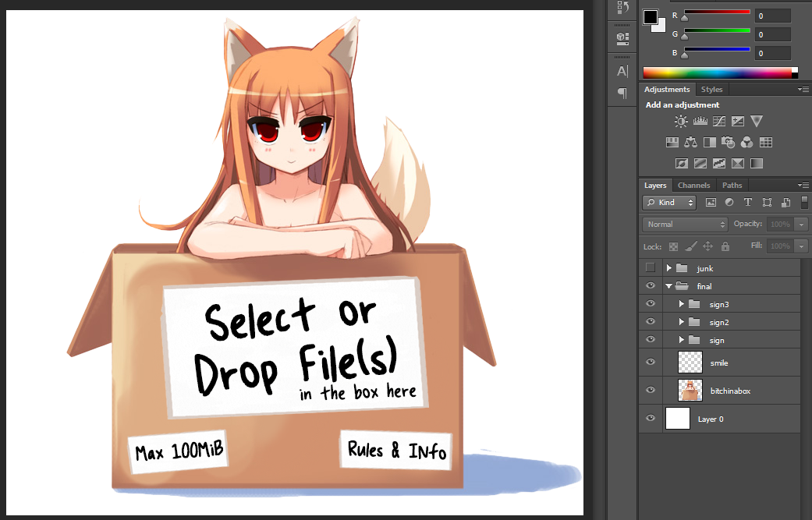Toggle visibility of the sign group
Image resolution: width=812 pixels, height=520 pixels.
tap(651, 339)
